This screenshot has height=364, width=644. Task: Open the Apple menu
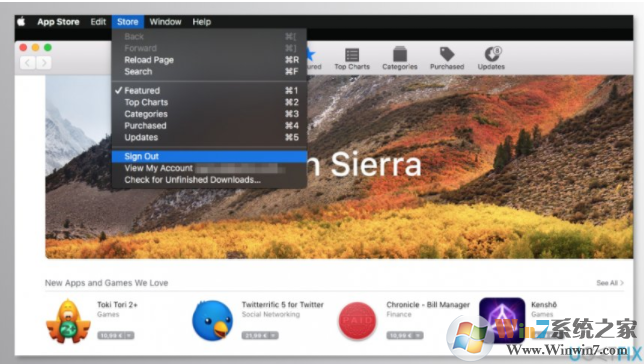click(21, 22)
